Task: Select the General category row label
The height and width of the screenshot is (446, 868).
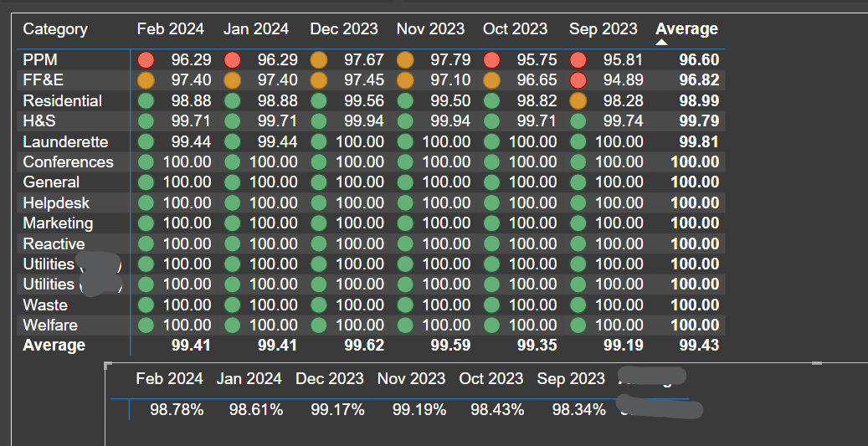Action: [51, 182]
